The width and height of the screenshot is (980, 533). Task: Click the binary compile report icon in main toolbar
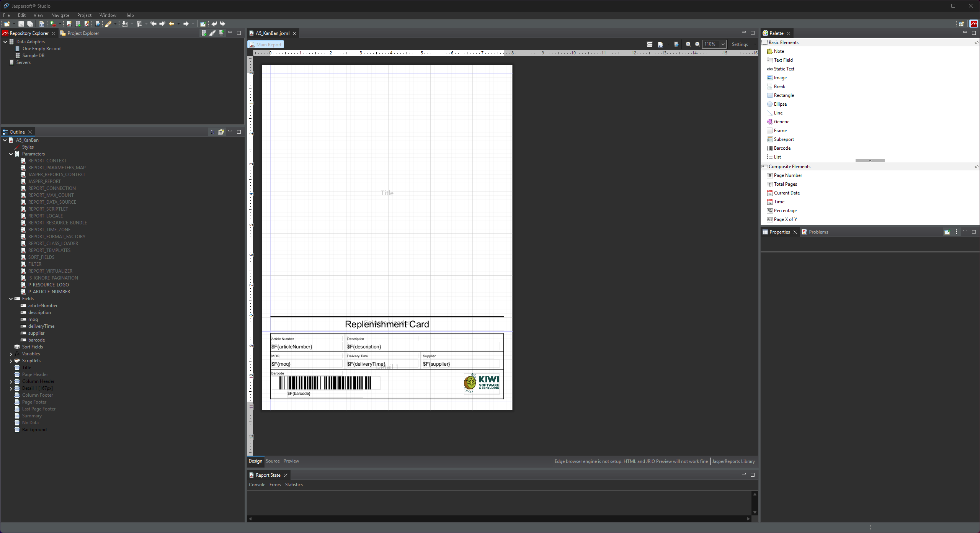tap(42, 24)
